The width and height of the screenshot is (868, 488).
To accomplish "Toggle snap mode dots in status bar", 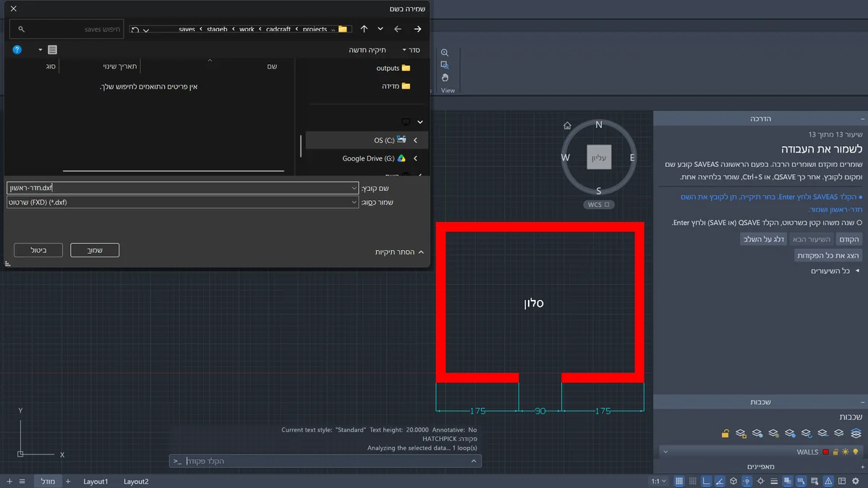I will click(693, 481).
